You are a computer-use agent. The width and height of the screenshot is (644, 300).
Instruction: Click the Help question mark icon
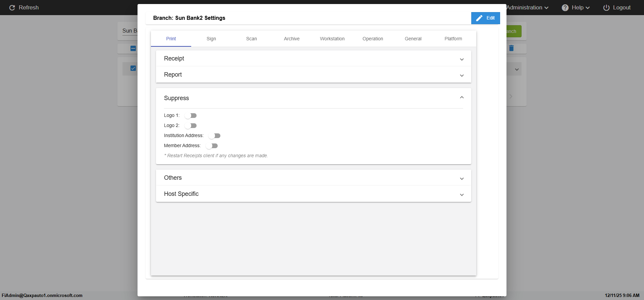coord(565,8)
